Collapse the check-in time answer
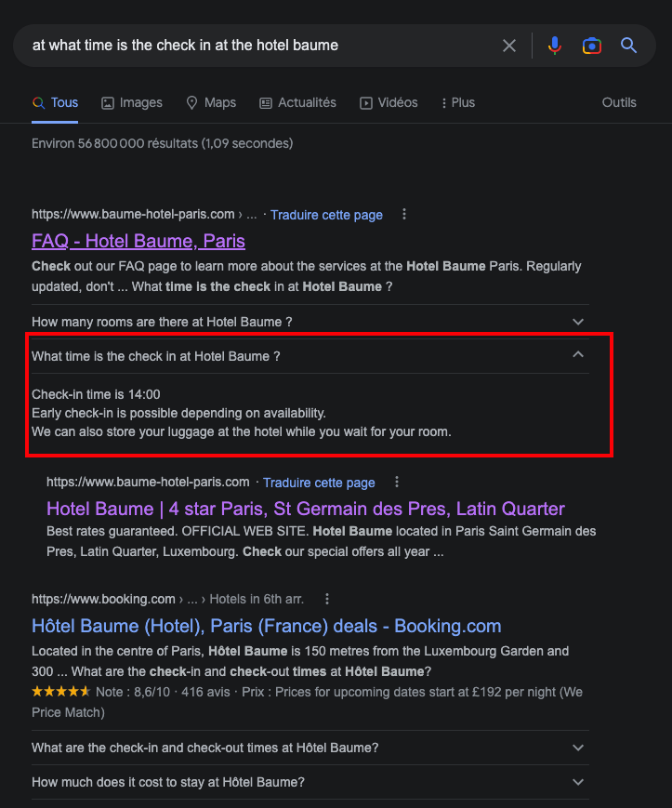 coord(577,354)
